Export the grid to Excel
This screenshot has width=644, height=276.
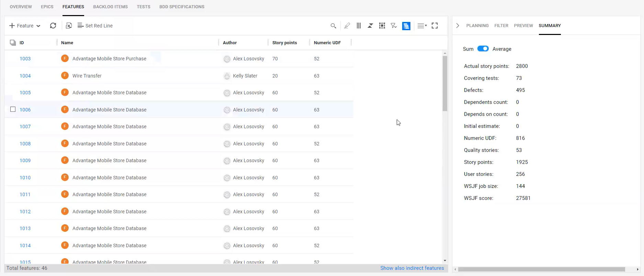tap(69, 26)
